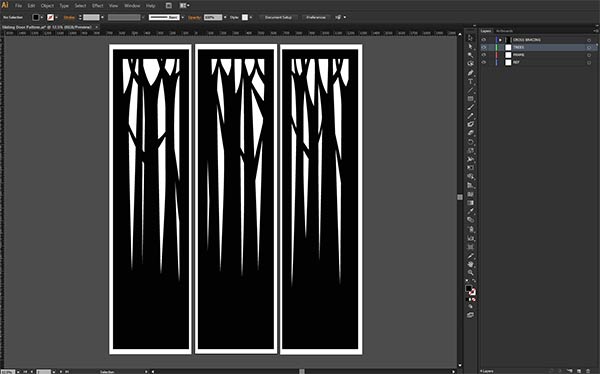Click the Stroke swatch in the toolbar

click(473, 292)
